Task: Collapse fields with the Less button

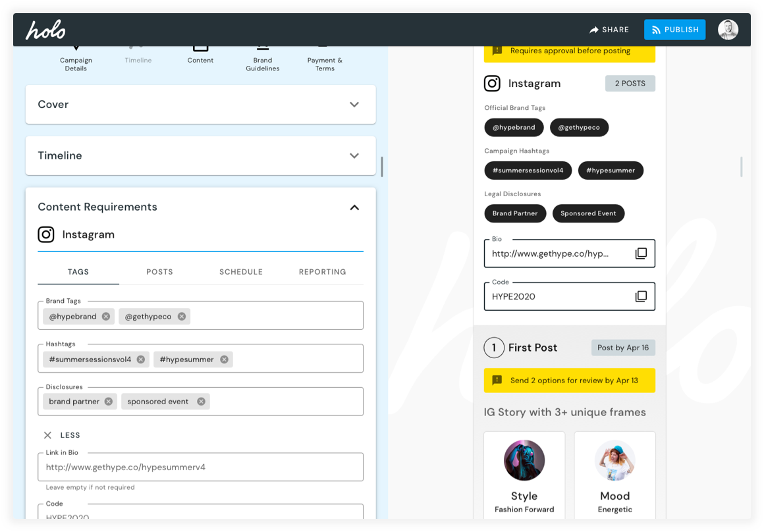Action: (62, 435)
